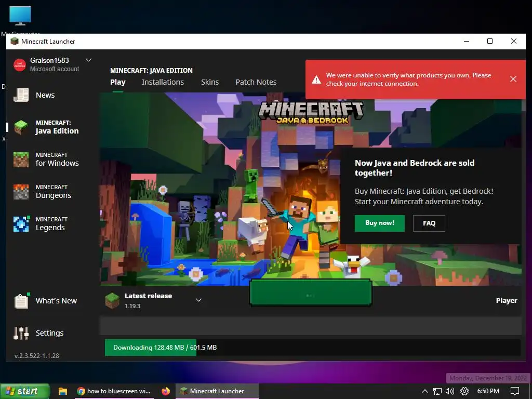The width and height of the screenshot is (532, 399).
Task: Click the Latest release grass block icon
Action: click(112, 301)
